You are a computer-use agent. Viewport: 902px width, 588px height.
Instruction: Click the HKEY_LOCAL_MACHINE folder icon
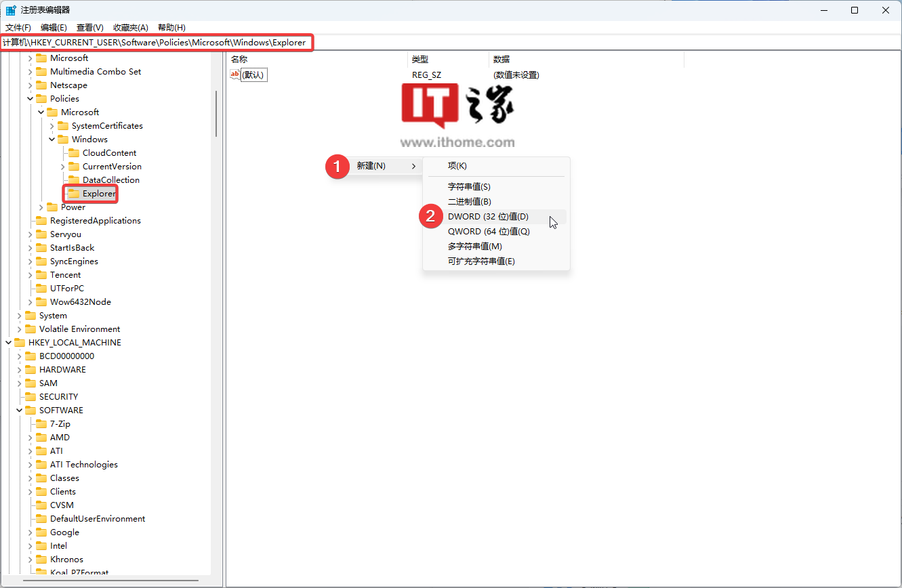tap(20, 343)
